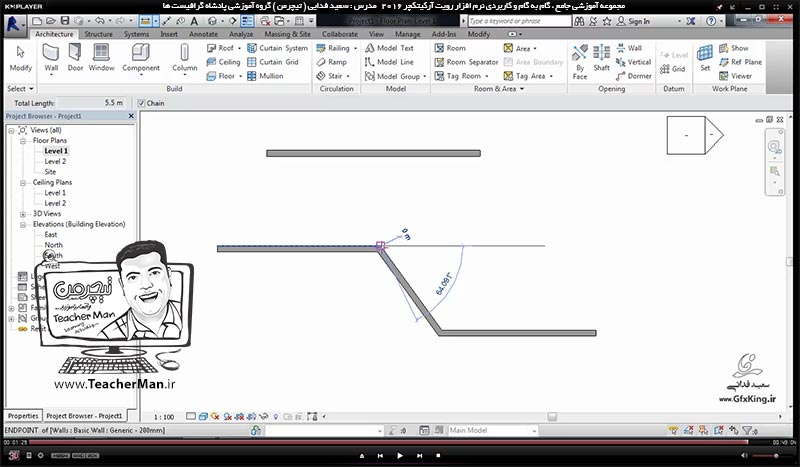Viewport: 800px width, 467px height.
Task: Open the work plane Viewer
Action: click(735, 76)
